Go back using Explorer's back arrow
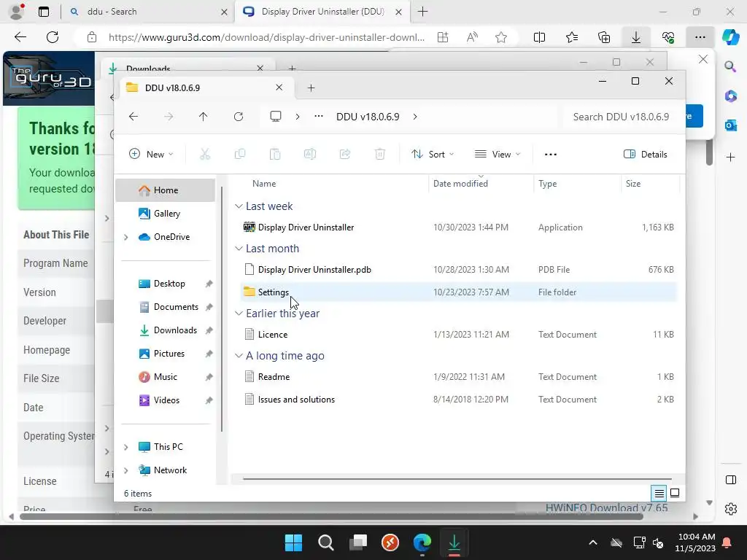 133,117
